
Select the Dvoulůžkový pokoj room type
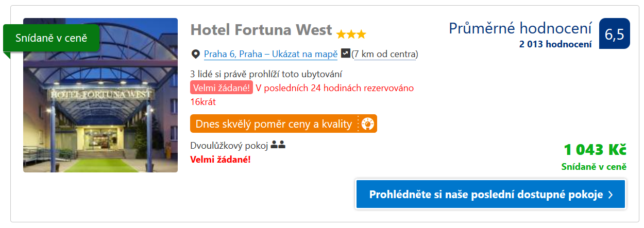click(229, 146)
